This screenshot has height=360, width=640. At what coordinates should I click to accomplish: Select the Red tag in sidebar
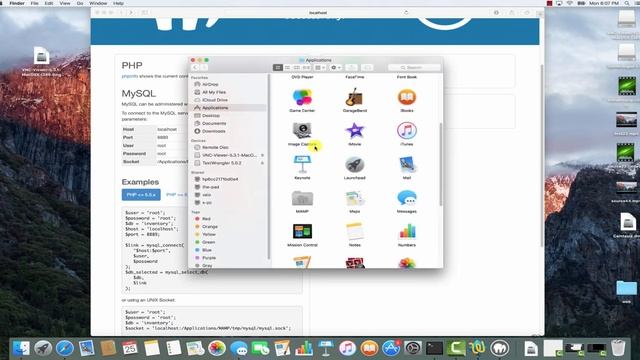pyautogui.click(x=206, y=219)
